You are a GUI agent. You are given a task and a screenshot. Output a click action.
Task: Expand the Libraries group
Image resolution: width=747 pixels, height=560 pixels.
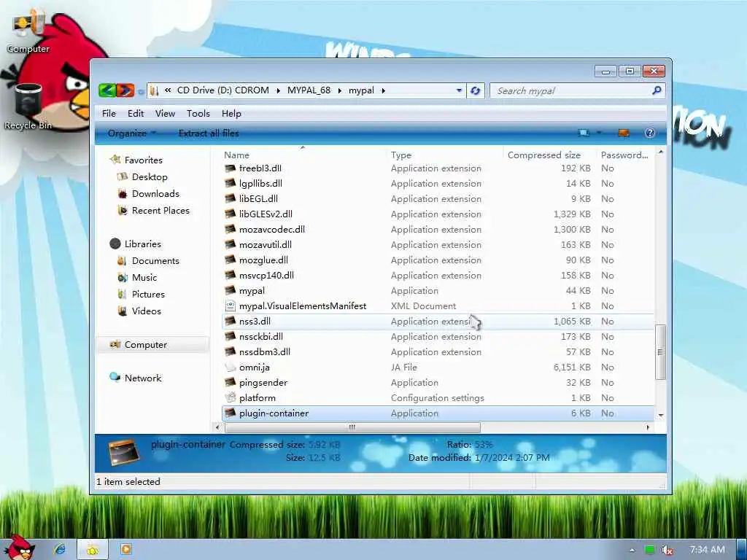point(142,244)
